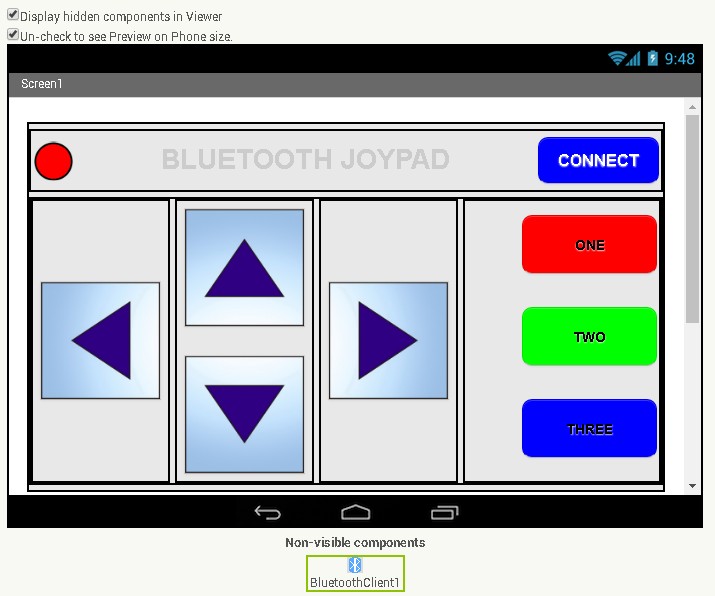715x596 pixels.
Task: Click the viewer scrollbar down arrow
Action: pos(692,486)
